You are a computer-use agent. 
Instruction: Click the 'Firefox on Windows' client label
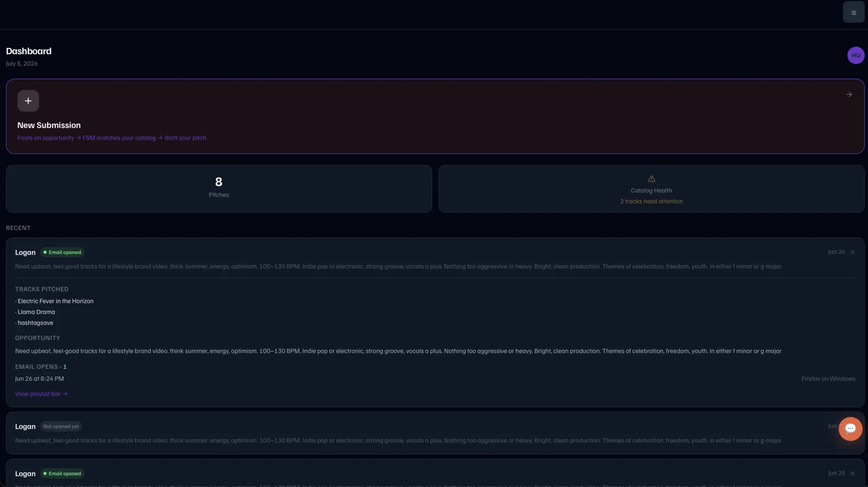click(x=828, y=379)
